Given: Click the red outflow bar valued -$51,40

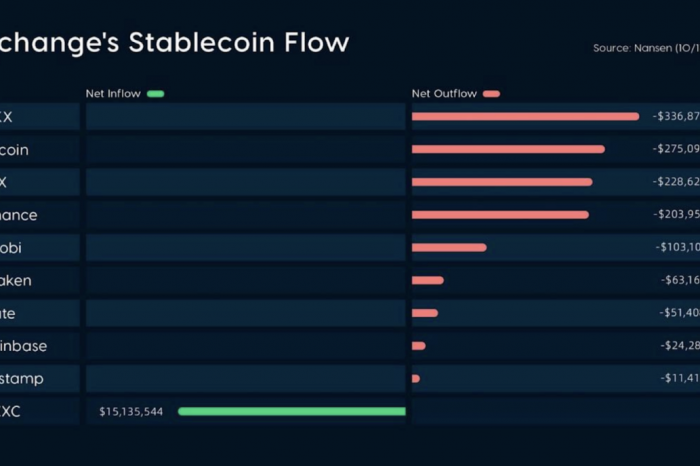Looking at the screenshot, I should coord(425,313).
